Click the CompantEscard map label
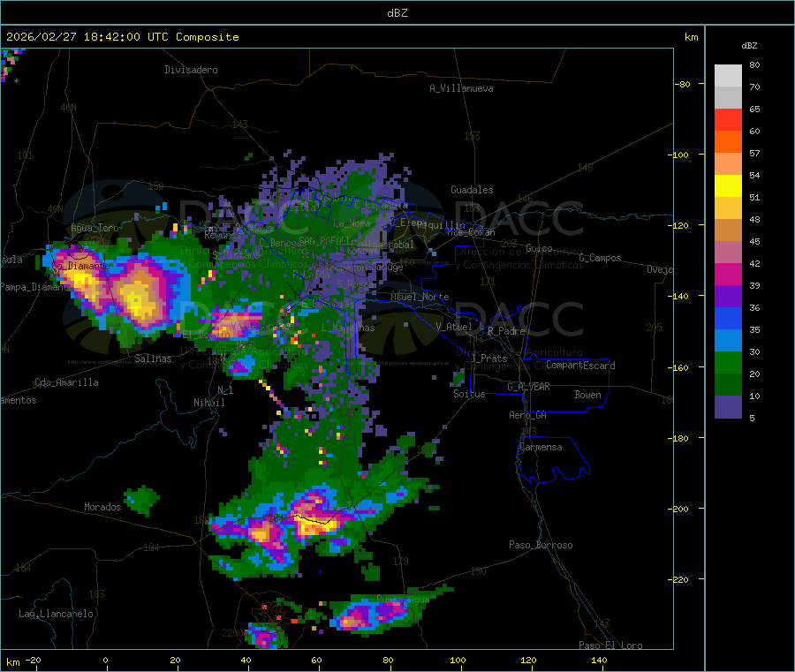Screen dimensions: 795x672 (580, 366)
